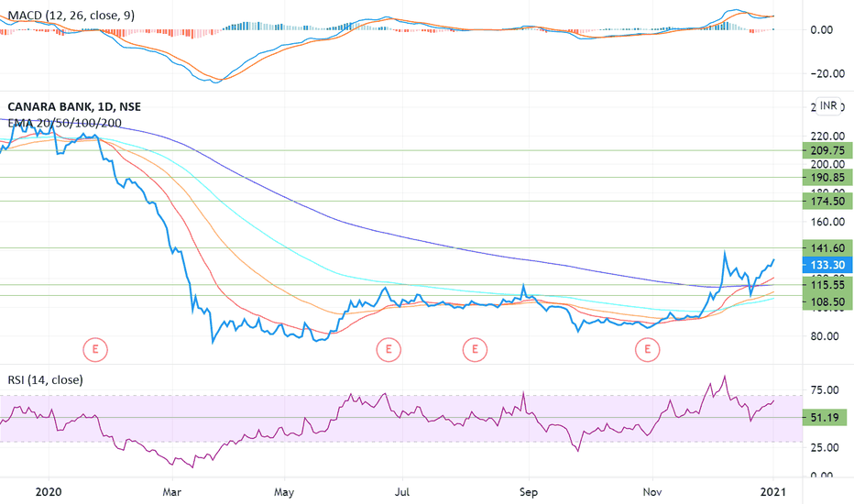Click the November earnings E marker

point(648,349)
